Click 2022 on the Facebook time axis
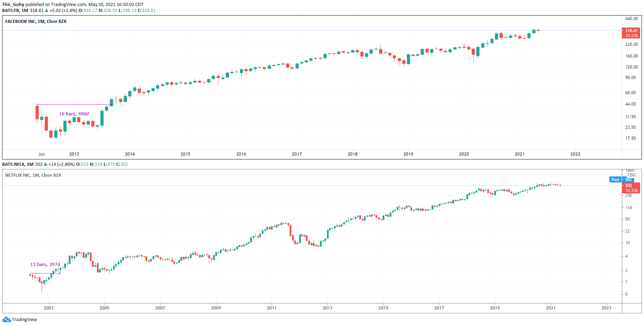The width and height of the screenshot is (644, 326). pyautogui.click(x=575, y=154)
